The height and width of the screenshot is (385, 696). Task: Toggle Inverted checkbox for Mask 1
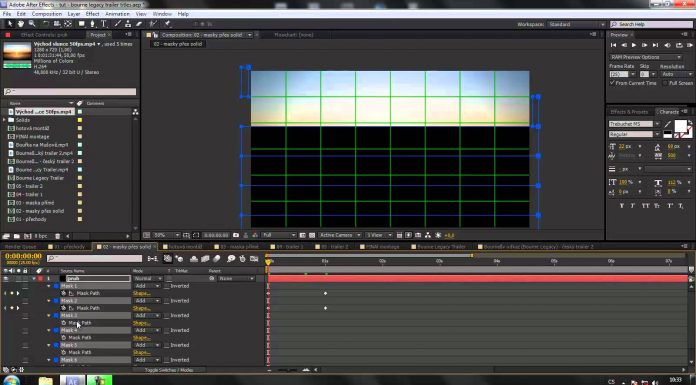pyautogui.click(x=167, y=286)
